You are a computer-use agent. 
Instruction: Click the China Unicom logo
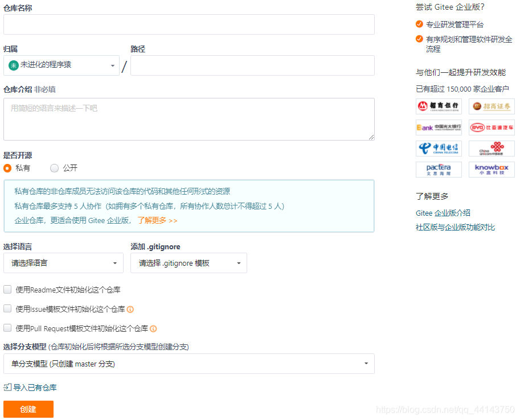492,149
